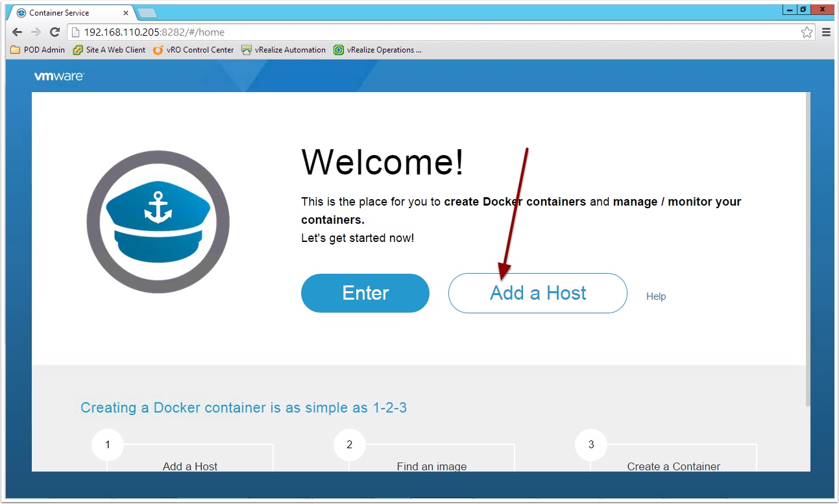Viewport: 839px width, 504px height.
Task: Click the captain hat anchor logo
Action: click(158, 221)
